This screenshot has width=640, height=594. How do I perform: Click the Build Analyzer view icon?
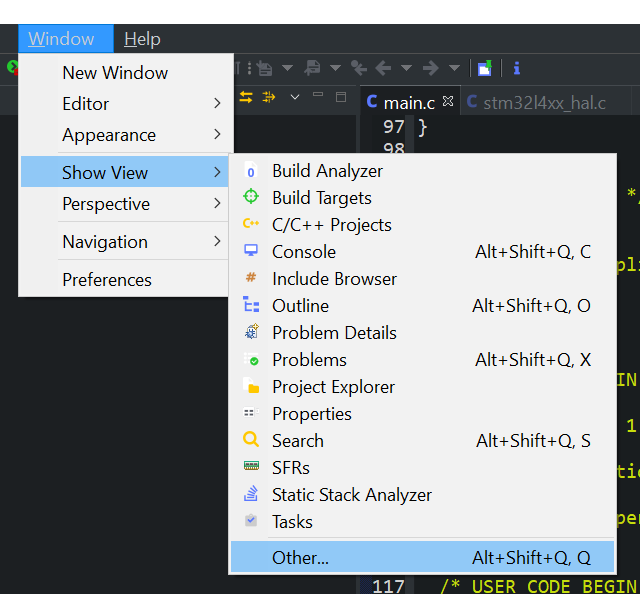pos(251,171)
